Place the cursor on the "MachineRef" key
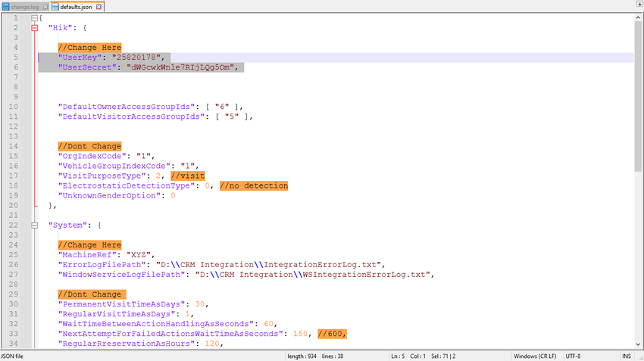Screen dimensions: 644x361 tap(89, 254)
